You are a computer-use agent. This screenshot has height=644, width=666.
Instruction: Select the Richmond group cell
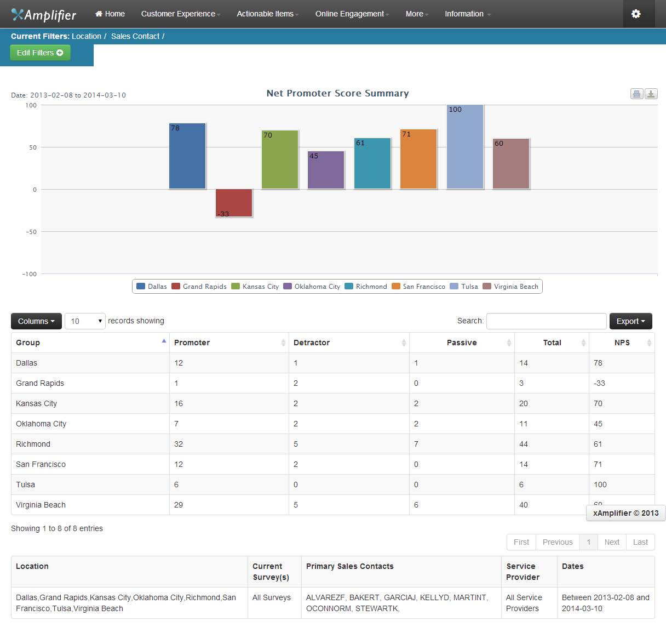click(x=90, y=444)
